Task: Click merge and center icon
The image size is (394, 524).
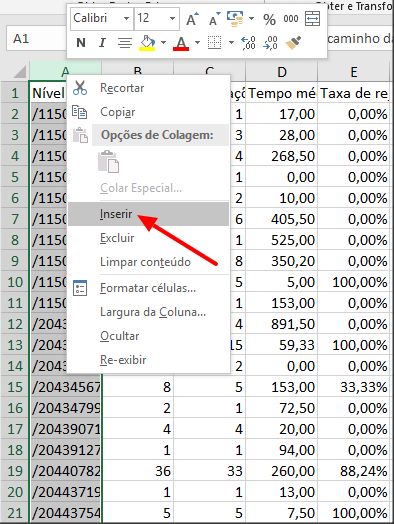Action: (x=312, y=19)
